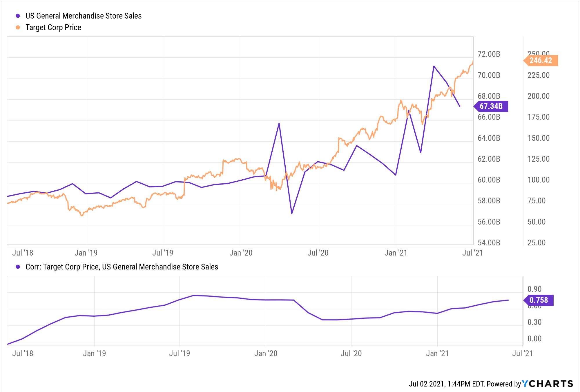Image resolution: width=580 pixels, height=392 pixels.
Task: Click the orange Target Corp Price legend dot
Action: tap(18, 28)
